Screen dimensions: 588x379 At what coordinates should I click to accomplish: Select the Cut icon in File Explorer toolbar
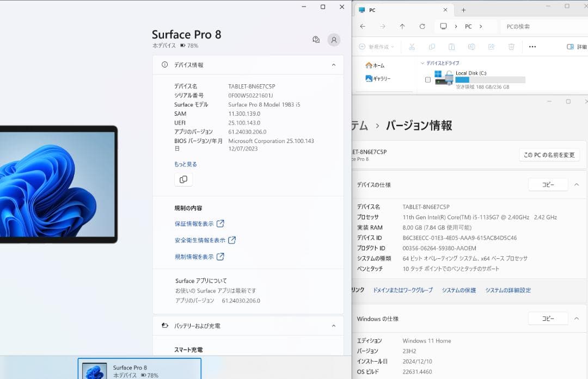(x=412, y=47)
